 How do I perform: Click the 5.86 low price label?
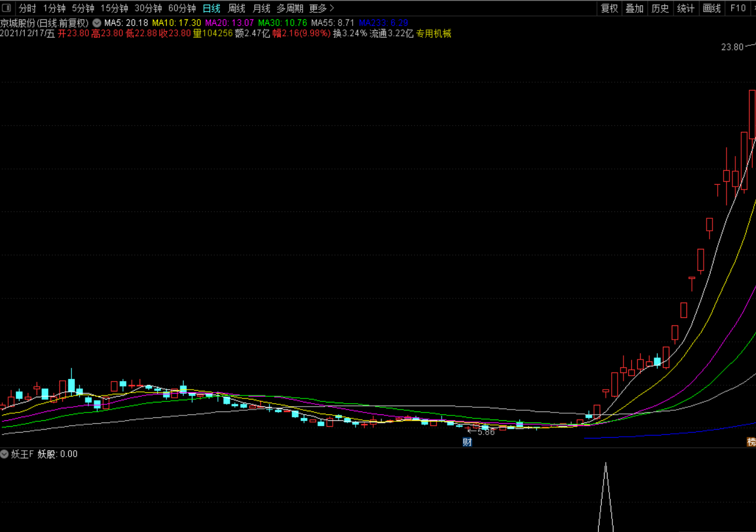coord(486,431)
